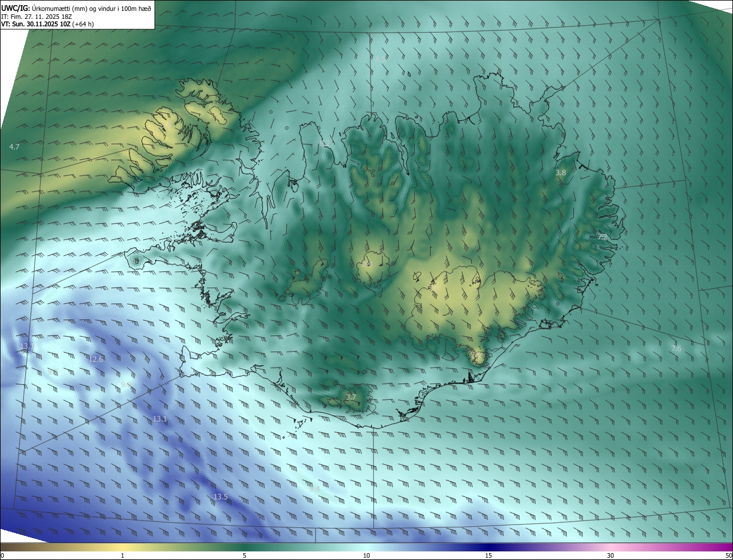The image size is (733, 560).
Task: Click the 0 tick on the color scale
Action: pos(2,555)
